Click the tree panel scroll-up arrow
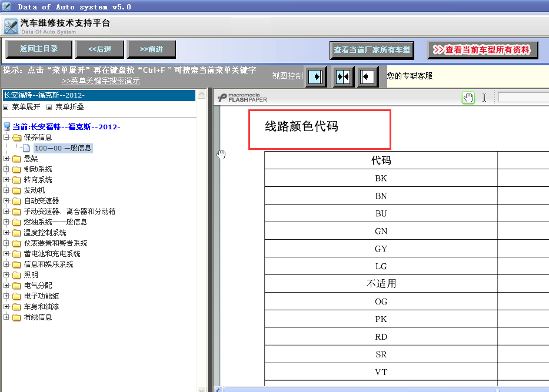549x392 pixels. (x=202, y=93)
